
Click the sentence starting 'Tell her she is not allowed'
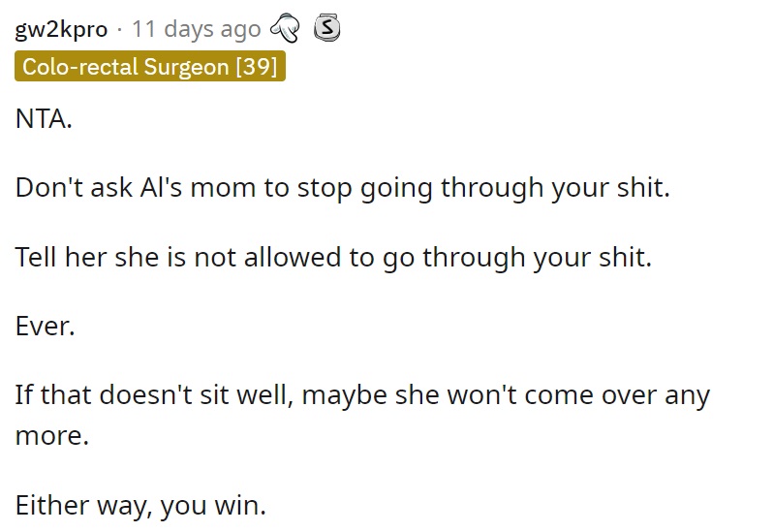(333, 258)
